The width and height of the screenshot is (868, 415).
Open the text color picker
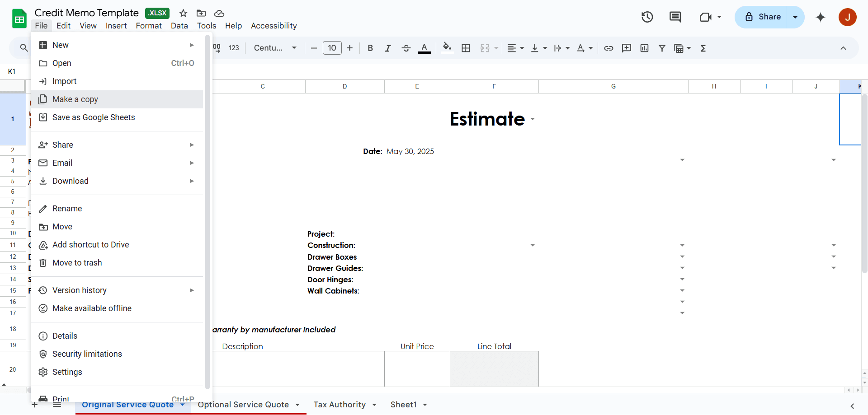(424, 48)
